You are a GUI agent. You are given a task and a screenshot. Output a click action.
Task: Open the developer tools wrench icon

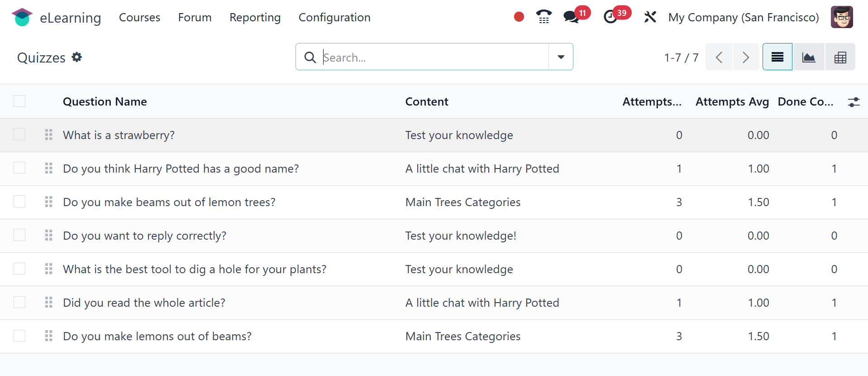pos(650,17)
